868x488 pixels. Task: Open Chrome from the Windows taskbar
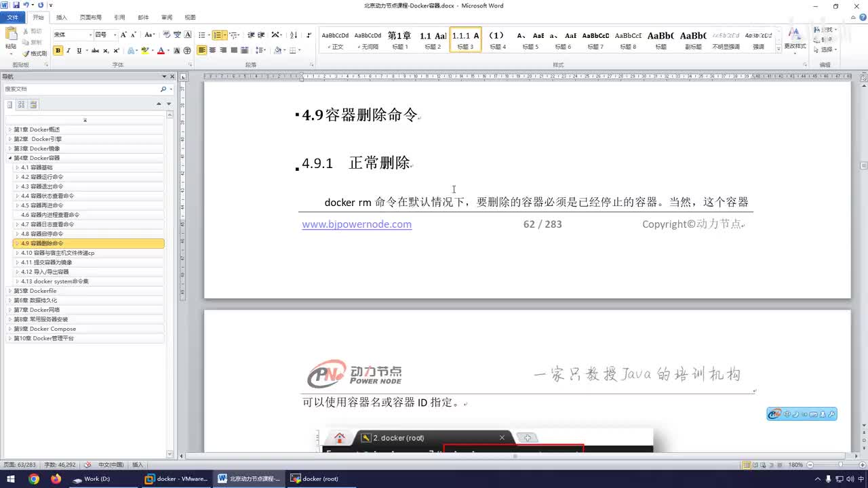click(34, 479)
